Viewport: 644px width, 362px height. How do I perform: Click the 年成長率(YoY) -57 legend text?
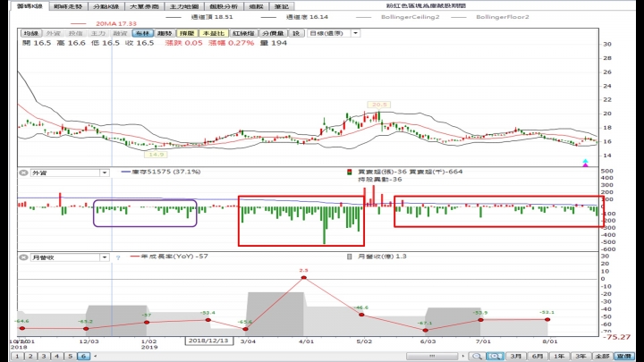click(174, 257)
